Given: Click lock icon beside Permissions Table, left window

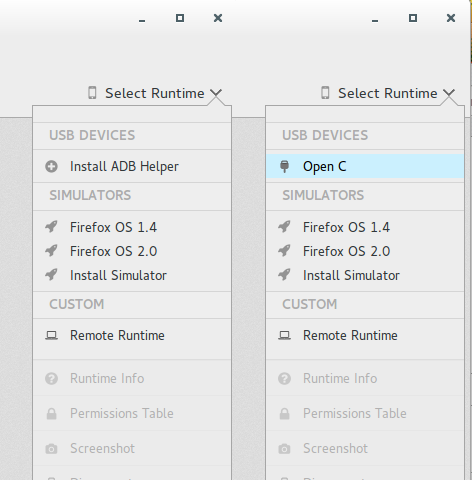Looking at the screenshot, I should pos(51,414).
